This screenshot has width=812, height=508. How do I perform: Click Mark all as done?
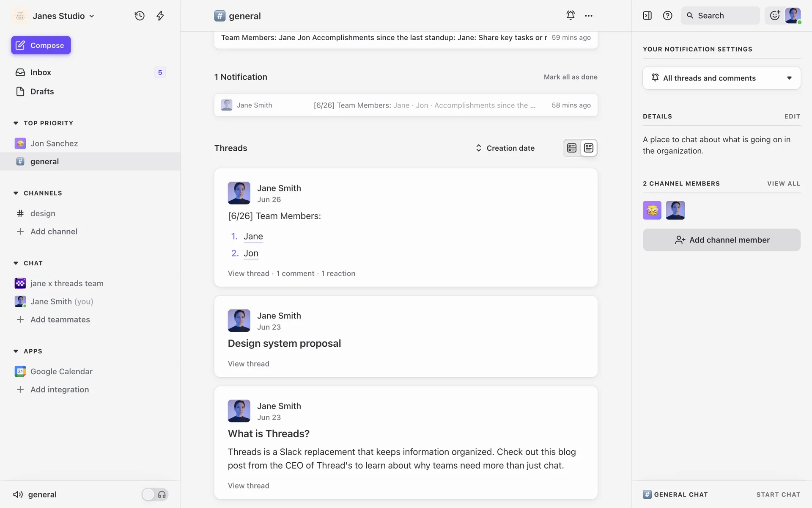pos(570,77)
